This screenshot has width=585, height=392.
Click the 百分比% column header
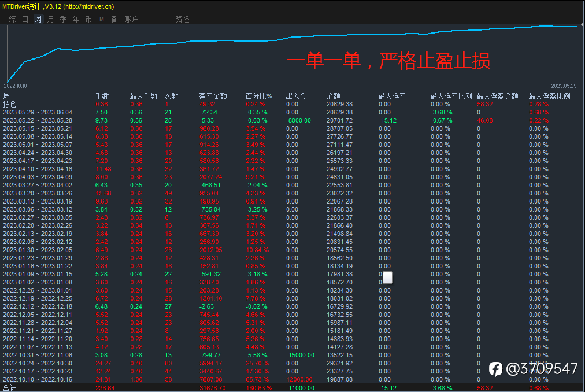pyautogui.click(x=258, y=96)
